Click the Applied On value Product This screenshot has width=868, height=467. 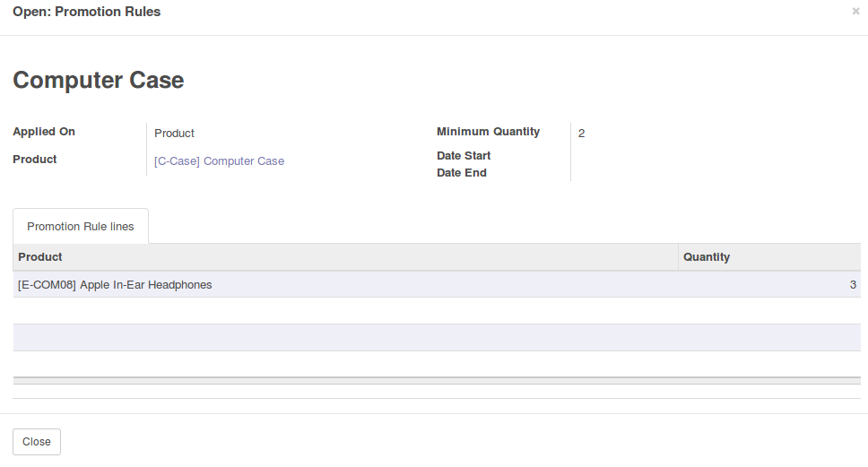174,134
